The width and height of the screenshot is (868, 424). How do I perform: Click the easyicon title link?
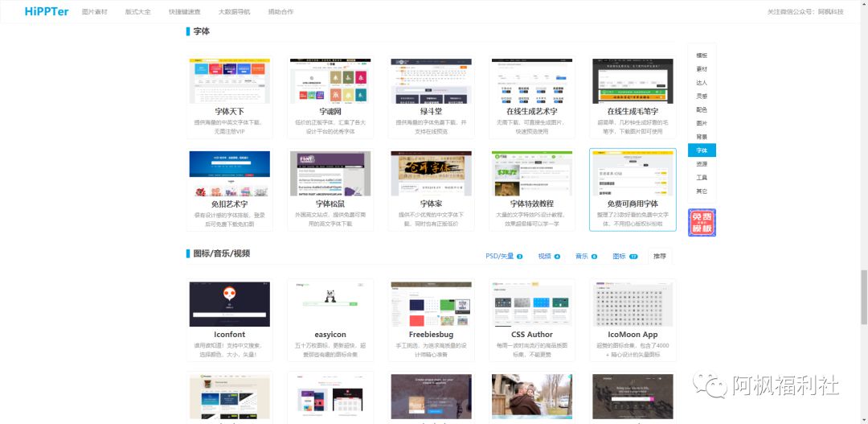[330, 334]
